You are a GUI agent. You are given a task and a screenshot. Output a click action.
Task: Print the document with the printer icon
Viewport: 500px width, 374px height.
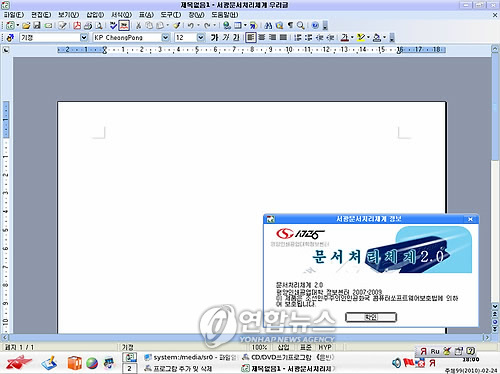[88, 26]
